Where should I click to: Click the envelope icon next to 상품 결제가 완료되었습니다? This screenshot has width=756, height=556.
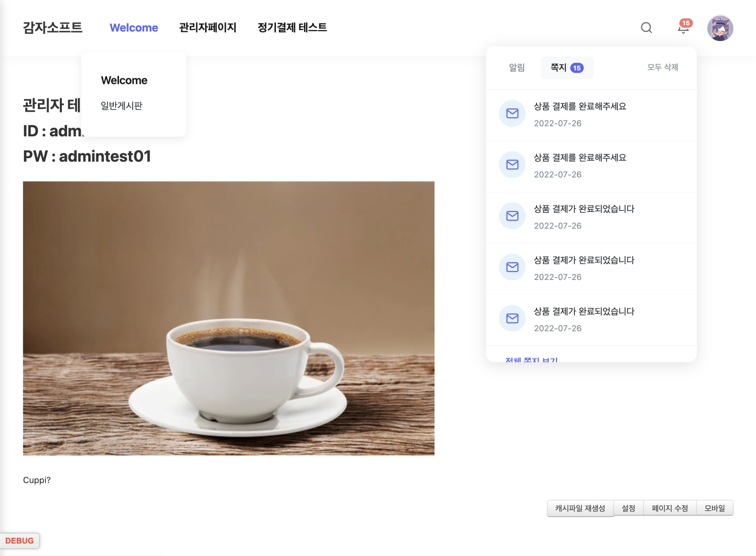click(x=512, y=216)
